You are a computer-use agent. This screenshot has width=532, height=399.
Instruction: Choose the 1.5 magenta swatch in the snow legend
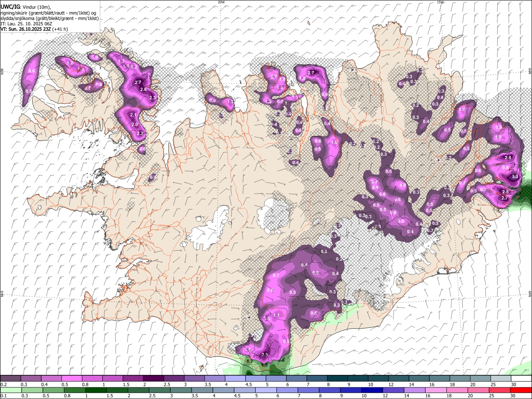click(133, 379)
